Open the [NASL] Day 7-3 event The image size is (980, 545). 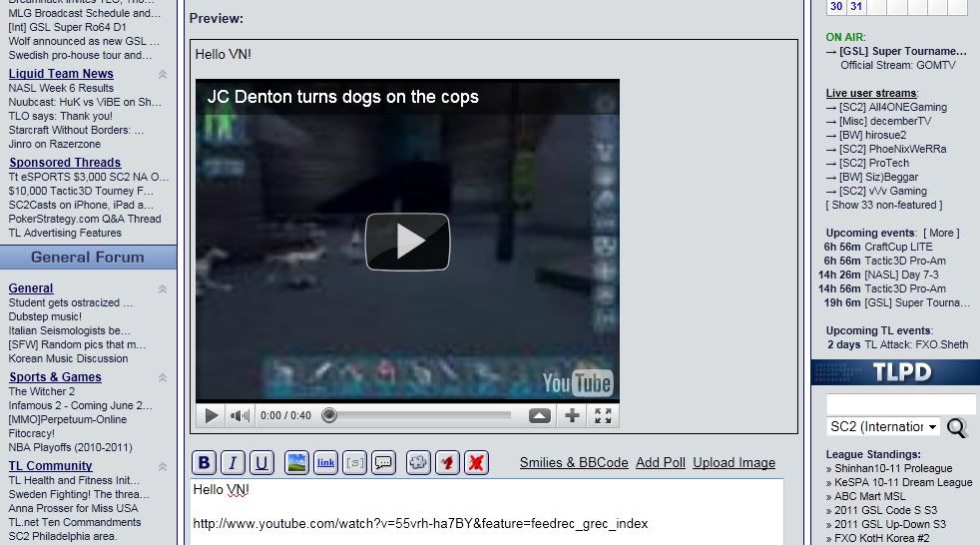901,274
